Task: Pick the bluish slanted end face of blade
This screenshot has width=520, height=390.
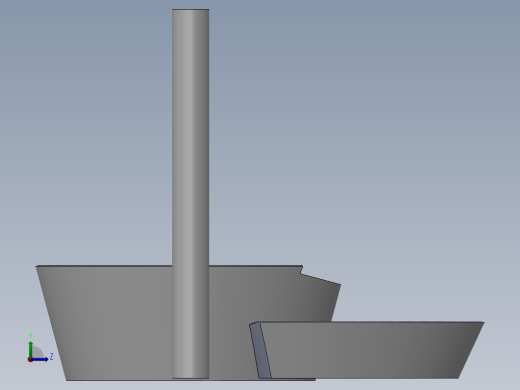Action: click(x=260, y=351)
